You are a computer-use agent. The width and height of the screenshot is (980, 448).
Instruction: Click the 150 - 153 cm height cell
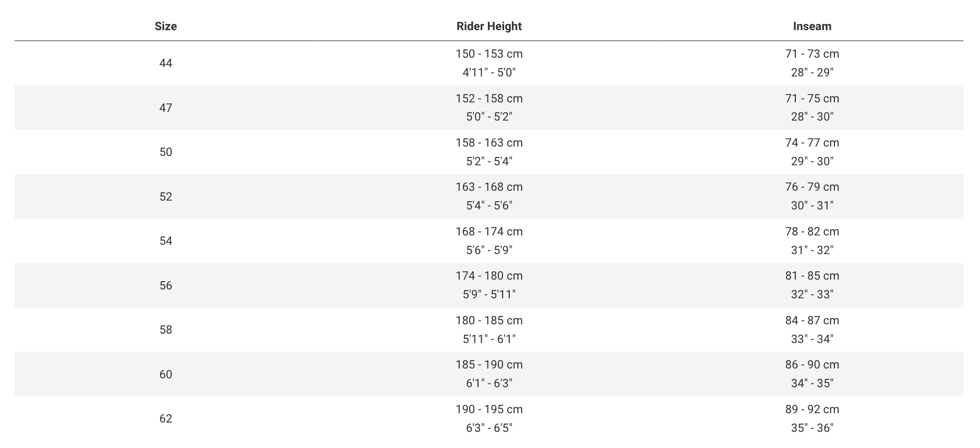click(489, 54)
